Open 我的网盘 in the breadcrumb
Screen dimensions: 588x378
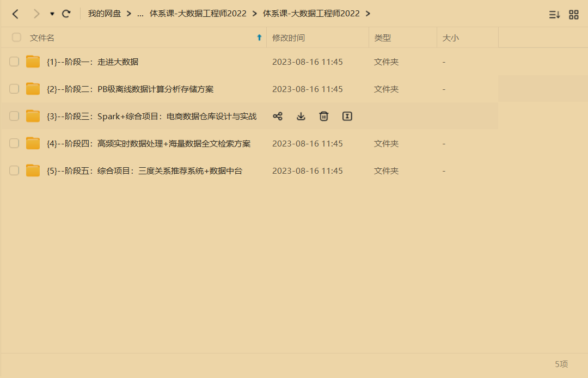104,14
